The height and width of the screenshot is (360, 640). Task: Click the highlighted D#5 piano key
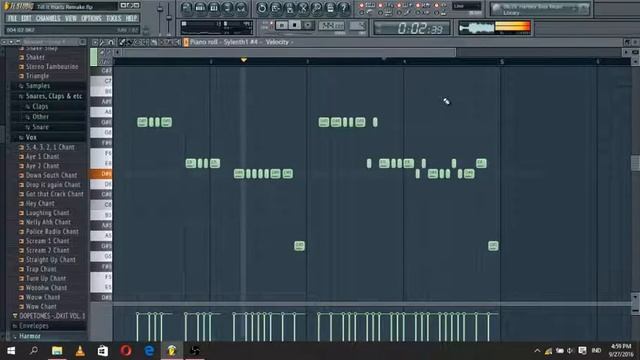[x=101, y=174]
